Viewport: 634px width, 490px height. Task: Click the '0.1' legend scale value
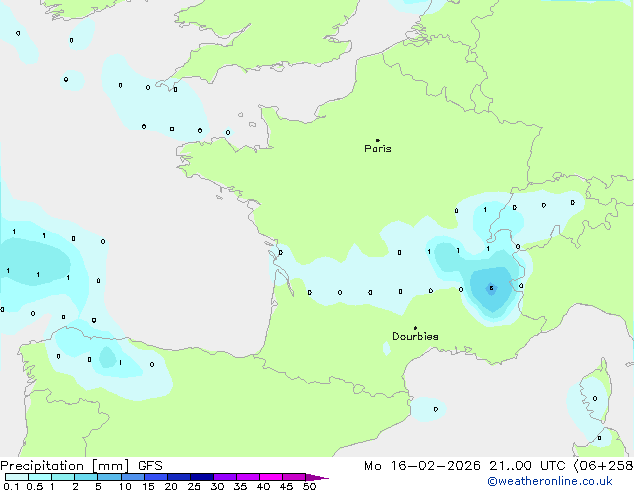[11, 486]
